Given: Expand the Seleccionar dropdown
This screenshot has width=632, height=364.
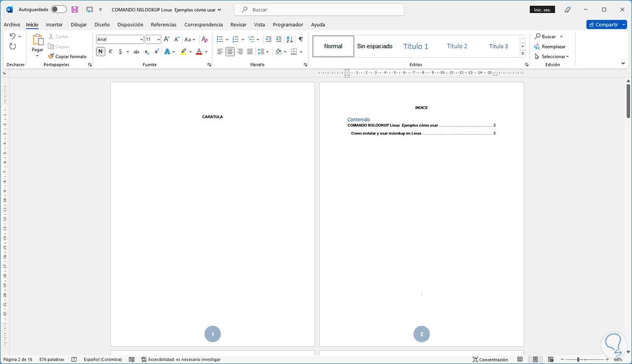Looking at the screenshot, I should click(x=555, y=56).
